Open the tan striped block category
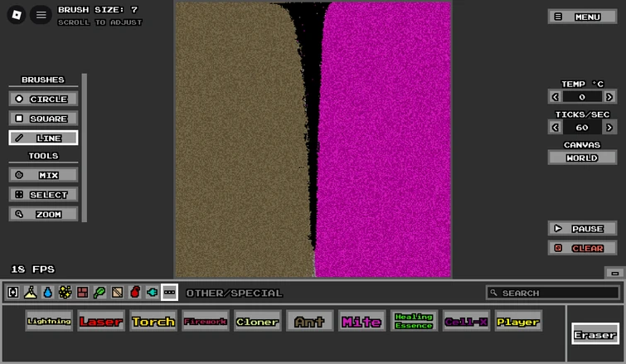The width and height of the screenshot is (626, 364). (x=118, y=293)
